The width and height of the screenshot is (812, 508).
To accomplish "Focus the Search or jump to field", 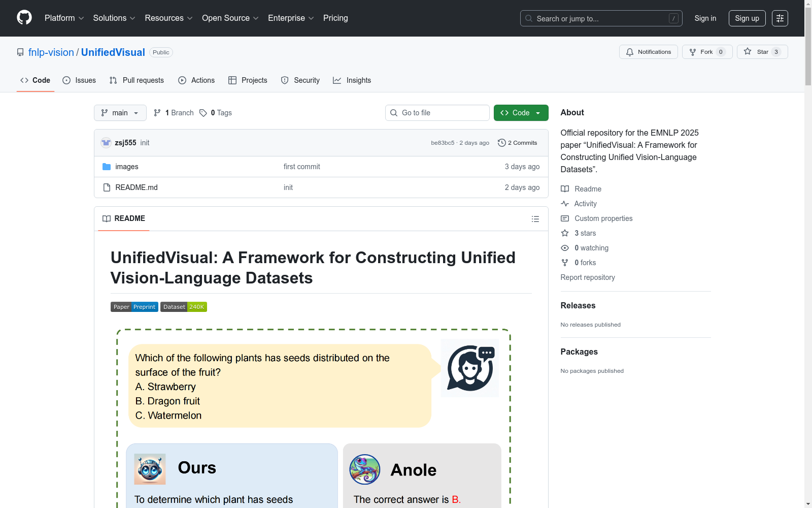I will (x=601, y=18).
